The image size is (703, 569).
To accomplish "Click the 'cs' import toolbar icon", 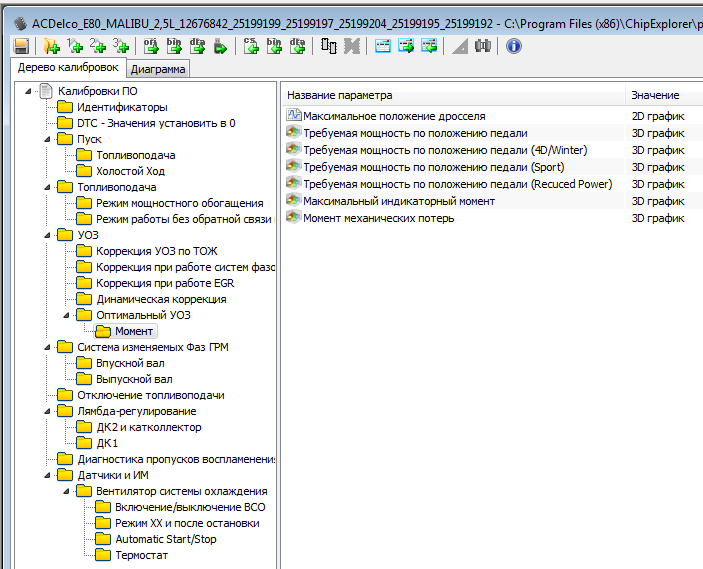I will coord(253,46).
